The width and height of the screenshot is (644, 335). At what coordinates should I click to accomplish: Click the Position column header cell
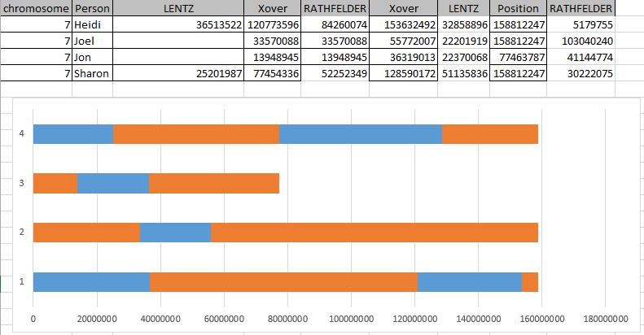click(517, 8)
